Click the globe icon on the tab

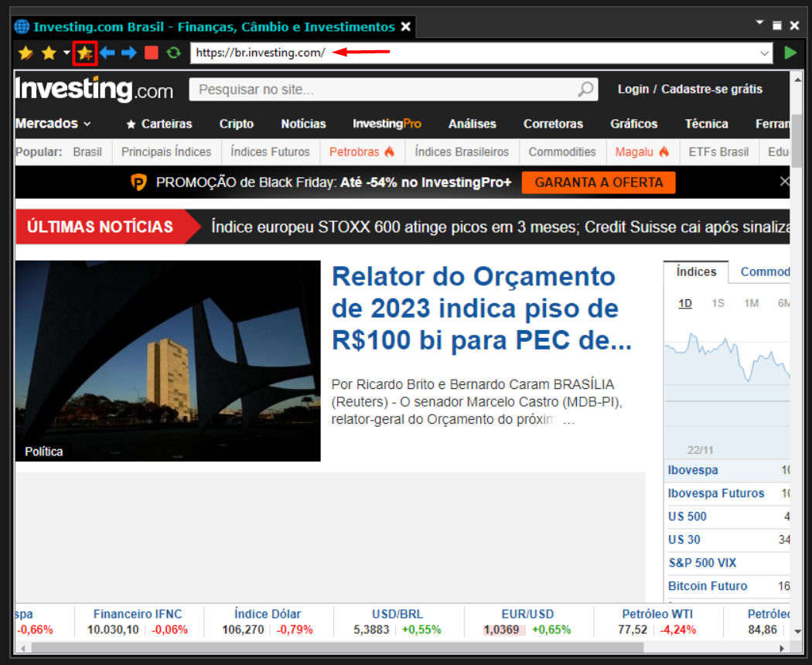pos(22,26)
